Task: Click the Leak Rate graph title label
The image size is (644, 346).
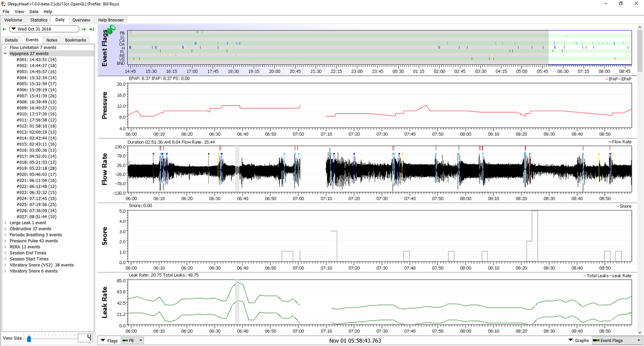Action: click(105, 302)
